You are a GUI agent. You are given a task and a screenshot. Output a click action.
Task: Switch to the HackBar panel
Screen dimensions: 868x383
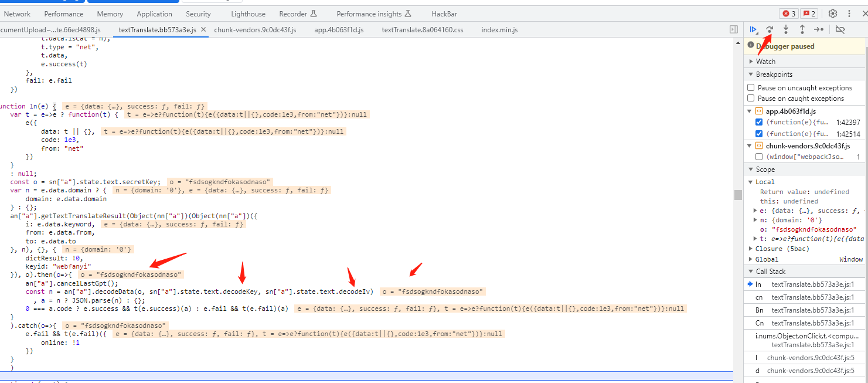444,13
